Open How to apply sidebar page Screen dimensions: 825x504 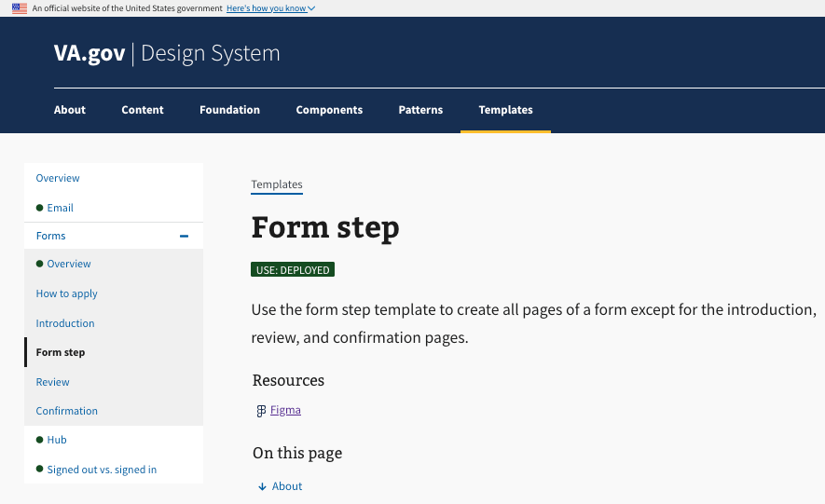click(66, 293)
